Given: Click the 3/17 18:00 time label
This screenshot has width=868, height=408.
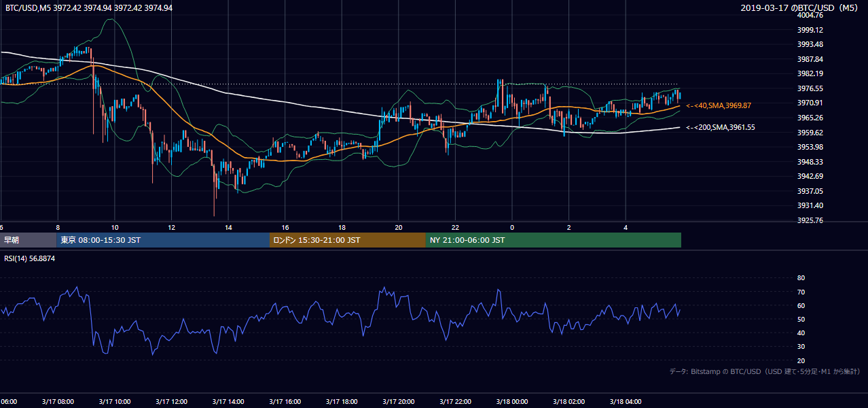Looking at the screenshot, I should coord(342,401).
